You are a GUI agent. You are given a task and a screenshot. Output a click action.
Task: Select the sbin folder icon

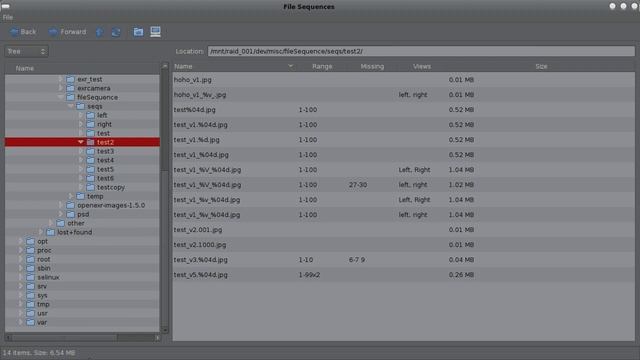pyautogui.click(x=31, y=268)
